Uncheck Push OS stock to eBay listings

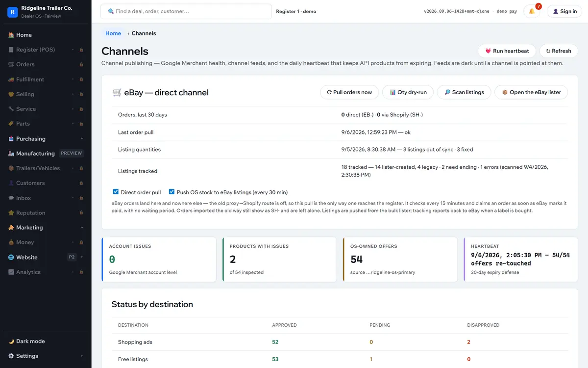point(171,192)
